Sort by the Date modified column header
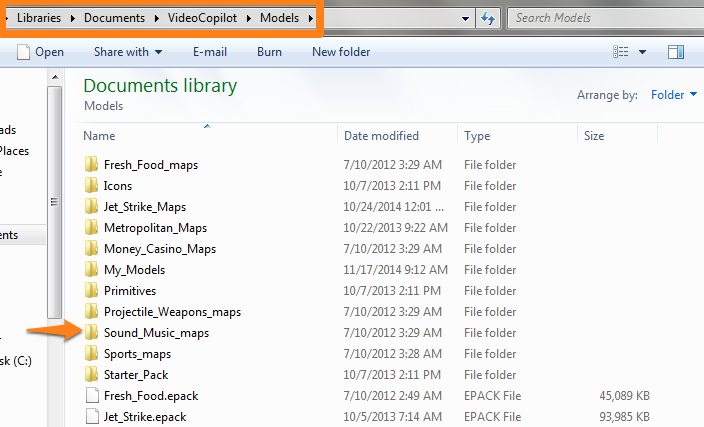The width and height of the screenshot is (704, 427). [x=381, y=136]
